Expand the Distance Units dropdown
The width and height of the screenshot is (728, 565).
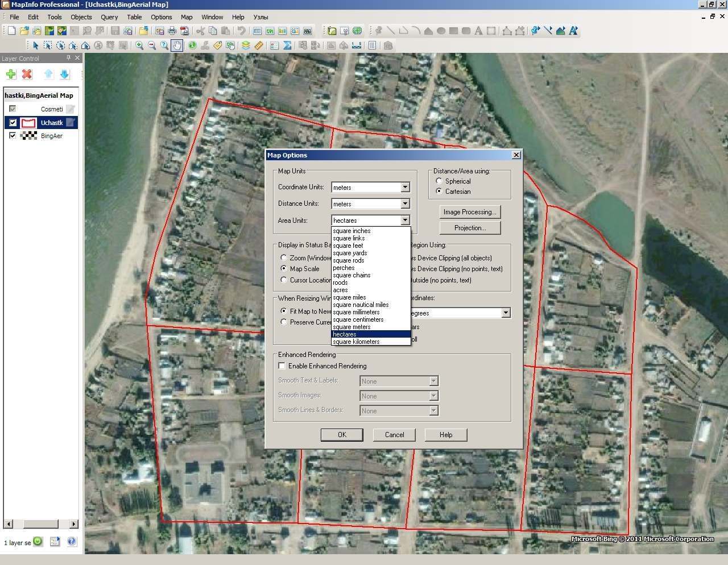(405, 203)
